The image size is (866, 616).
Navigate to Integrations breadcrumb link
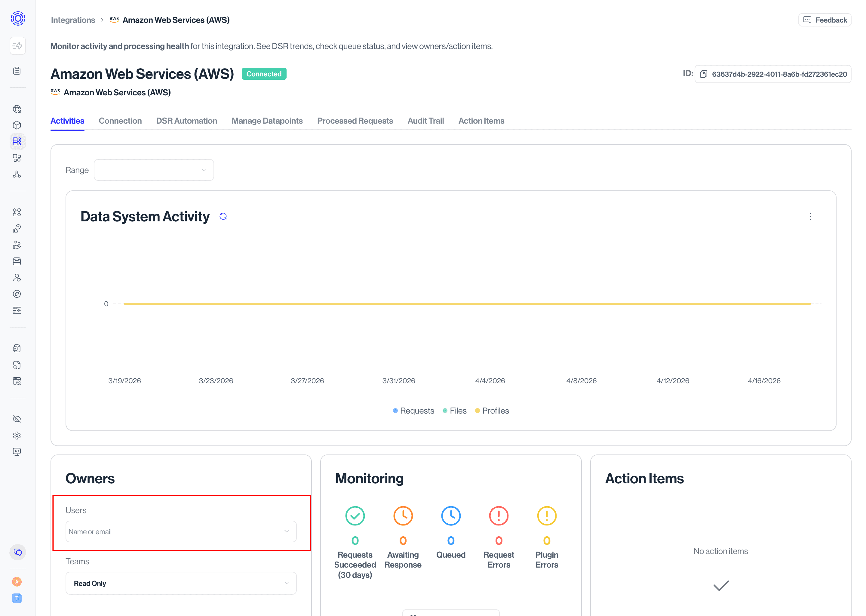(x=73, y=20)
